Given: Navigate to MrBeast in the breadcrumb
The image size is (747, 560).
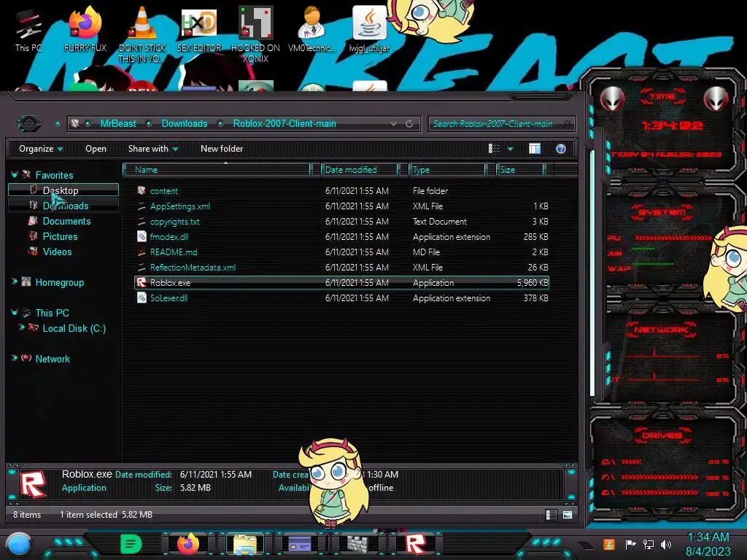Looking at the screenshot, I should [118, 124].
